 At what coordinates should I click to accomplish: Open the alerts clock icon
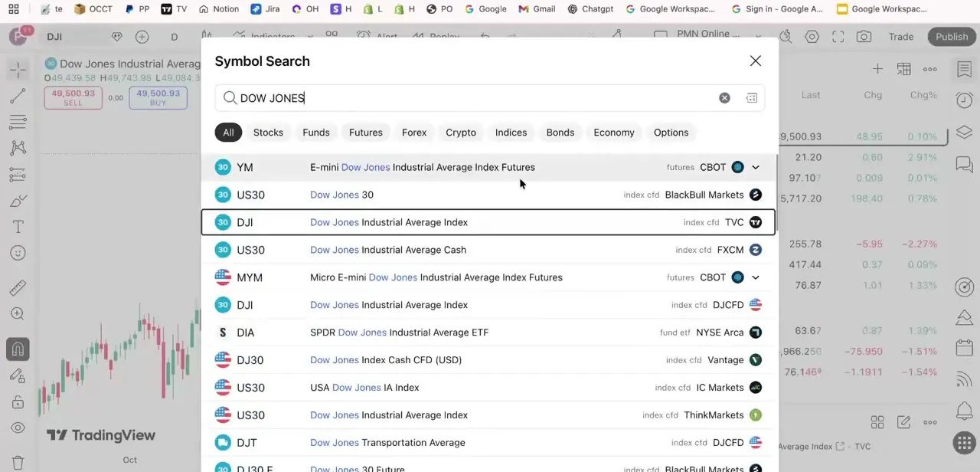(x=965, y=101)
